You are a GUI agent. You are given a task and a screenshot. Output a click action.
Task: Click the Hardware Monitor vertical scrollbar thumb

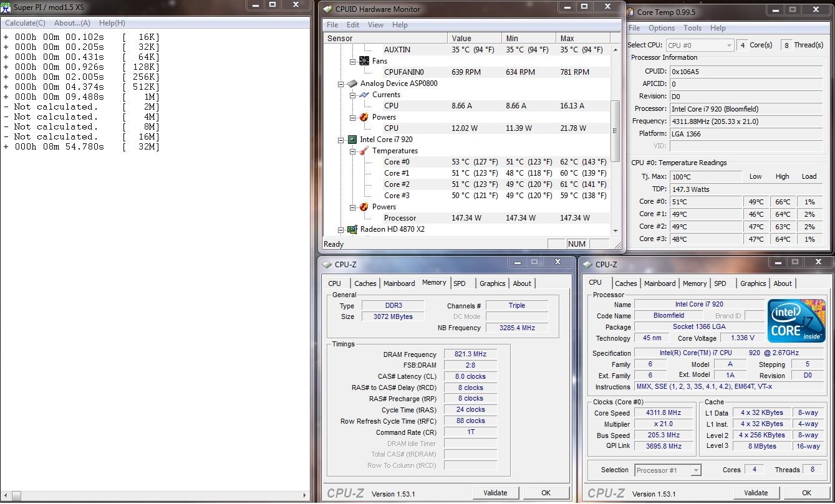click(x=615, y=131)
